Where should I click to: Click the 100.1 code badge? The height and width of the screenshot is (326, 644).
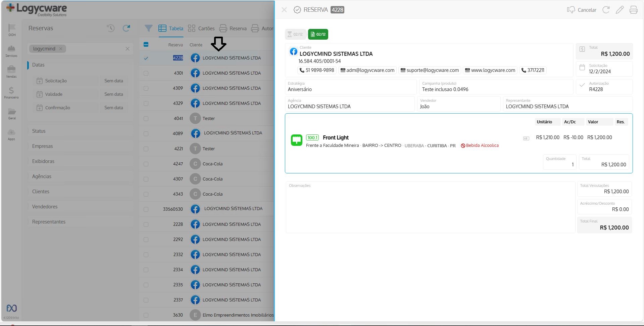312,137
